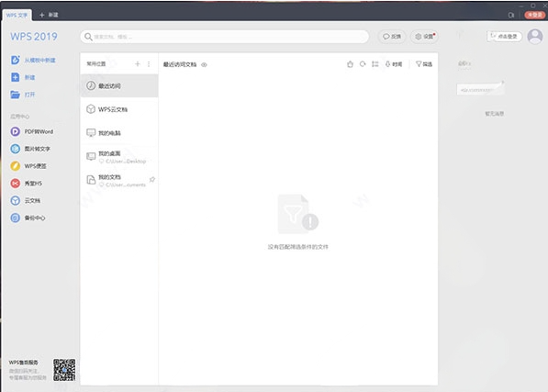
Task: Click the pin icon on 我的文档
Action: [x=152, y=180]
